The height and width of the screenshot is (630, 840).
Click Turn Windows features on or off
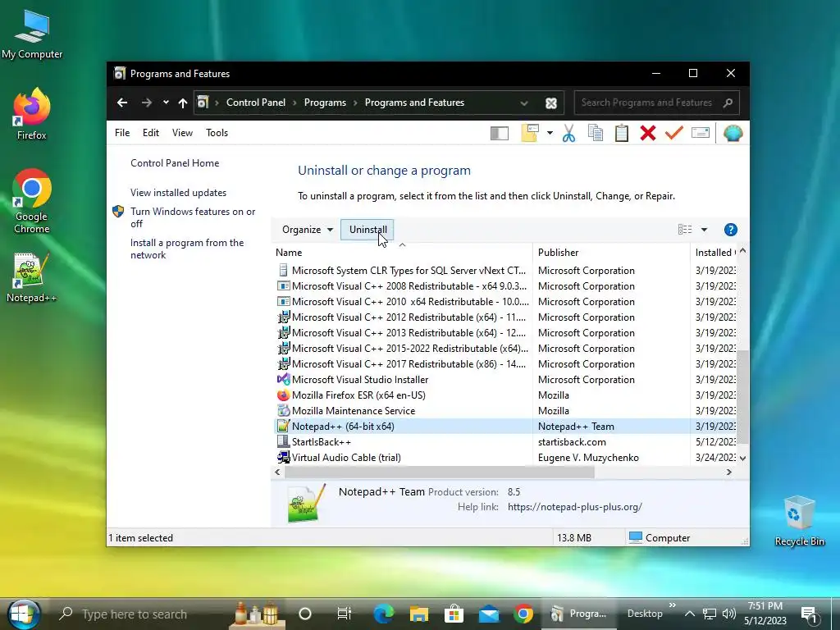point(193,217)
